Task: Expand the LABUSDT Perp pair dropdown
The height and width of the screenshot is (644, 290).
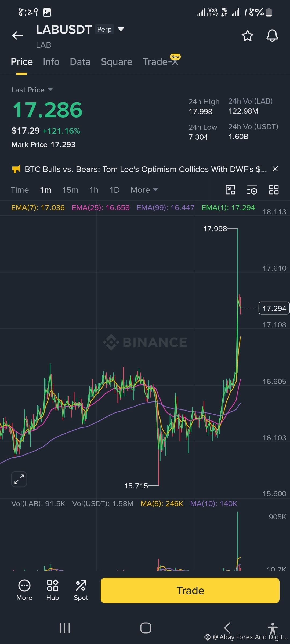Action: (x=121, y=29)
